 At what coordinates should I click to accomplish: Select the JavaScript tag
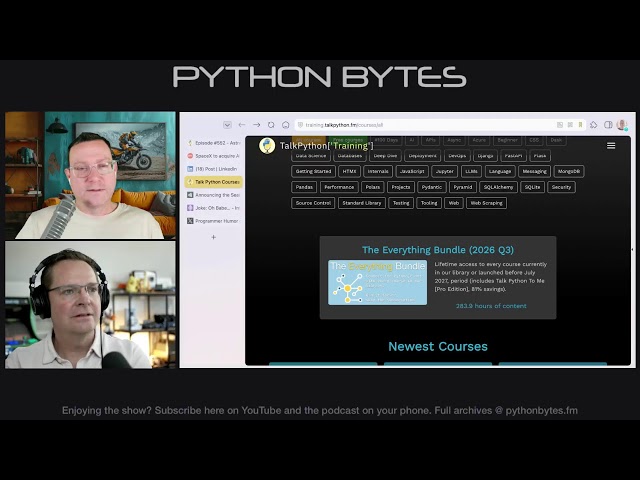coord(412,171)
